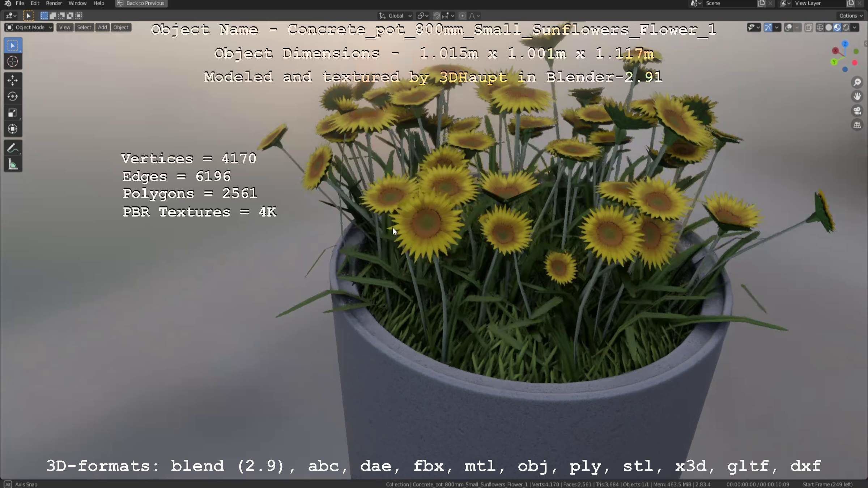This screenshot has width=868, height=488.
Task: Toggle Show Overlays button
Action: point(788,27)
